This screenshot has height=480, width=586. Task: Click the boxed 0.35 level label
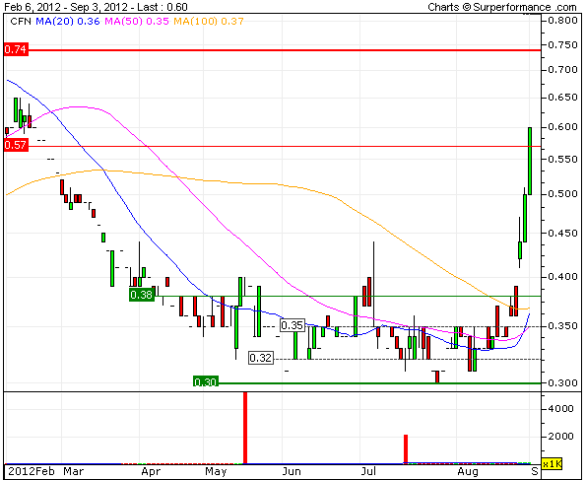[292, 325]
